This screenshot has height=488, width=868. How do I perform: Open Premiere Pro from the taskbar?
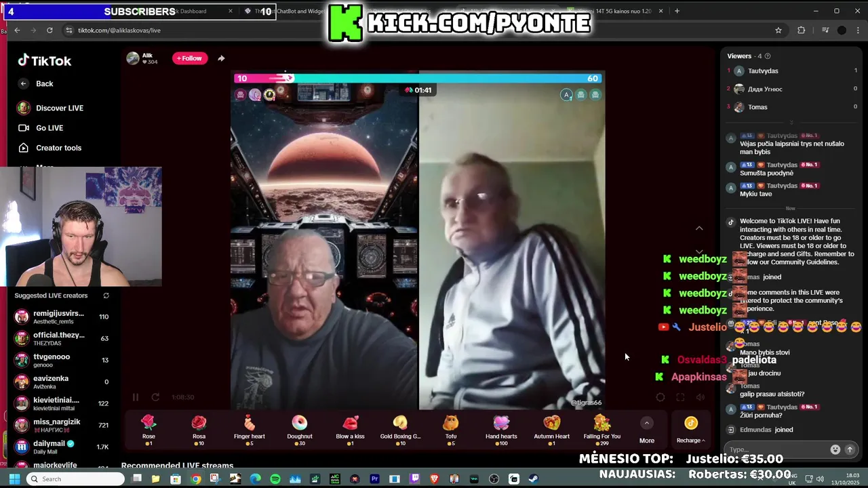[374, 479]
